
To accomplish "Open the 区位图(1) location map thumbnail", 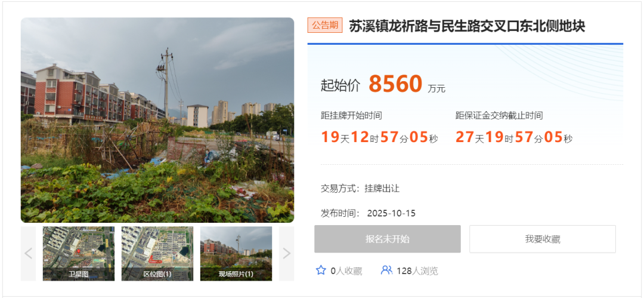I will 157,254.
